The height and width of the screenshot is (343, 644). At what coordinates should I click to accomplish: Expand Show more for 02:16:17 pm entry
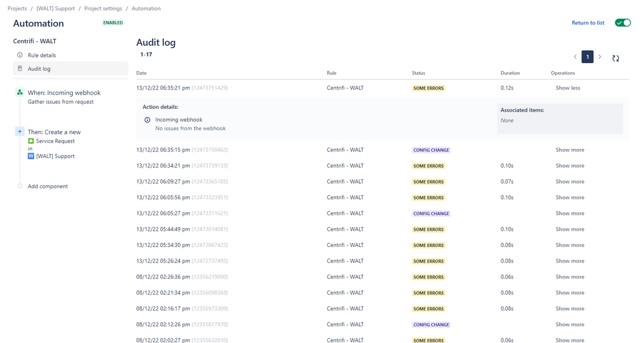(x=570, y=309)
